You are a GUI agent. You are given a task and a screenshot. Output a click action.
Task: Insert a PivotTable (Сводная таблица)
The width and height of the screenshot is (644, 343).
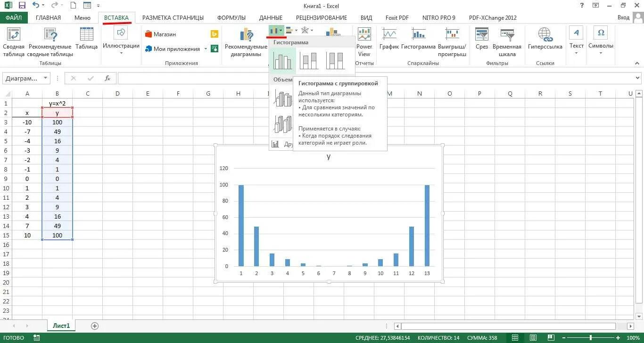[14, 42]
